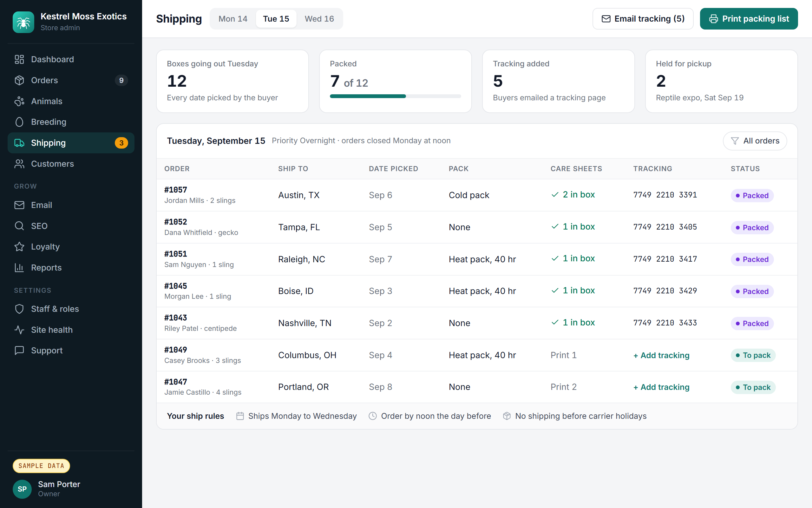812x508 pixels.
Task: Click Print 1 care sheet for #1049
Action: coord(563,355)
